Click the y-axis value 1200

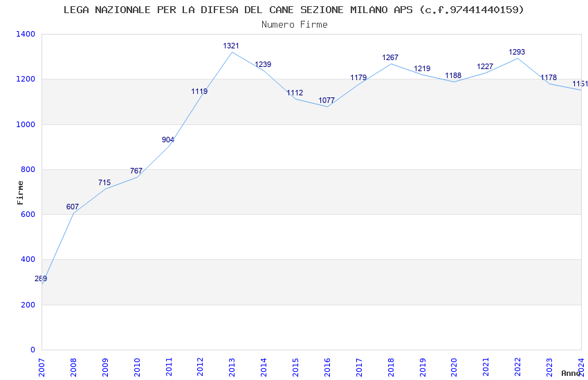click(26, 79)
